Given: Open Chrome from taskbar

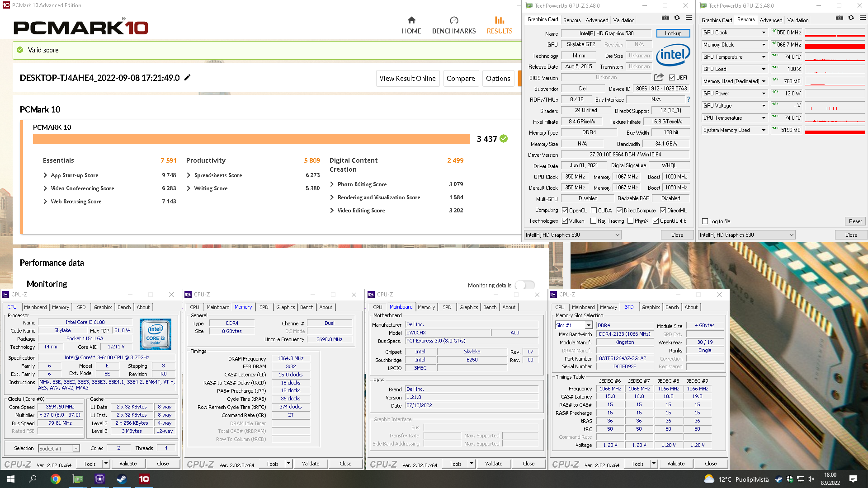Looking at the screenshot, I should [55, 479].
